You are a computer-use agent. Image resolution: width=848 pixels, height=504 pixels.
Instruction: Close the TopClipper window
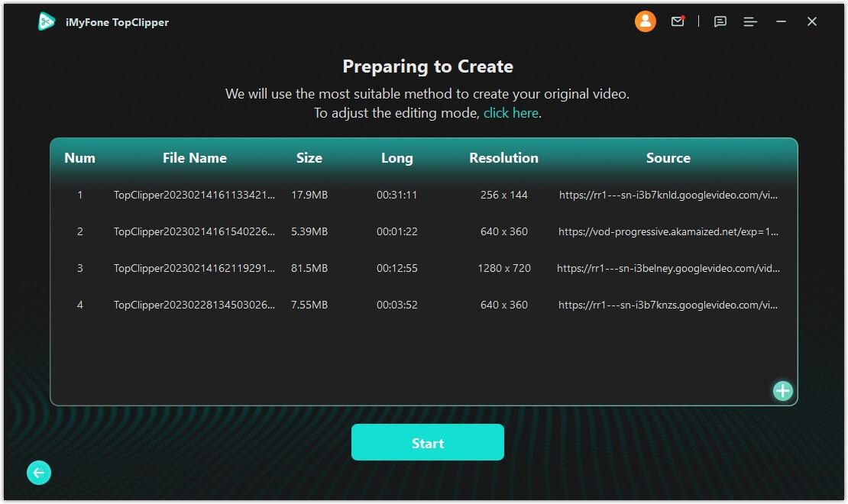click(x=812, y=22)
